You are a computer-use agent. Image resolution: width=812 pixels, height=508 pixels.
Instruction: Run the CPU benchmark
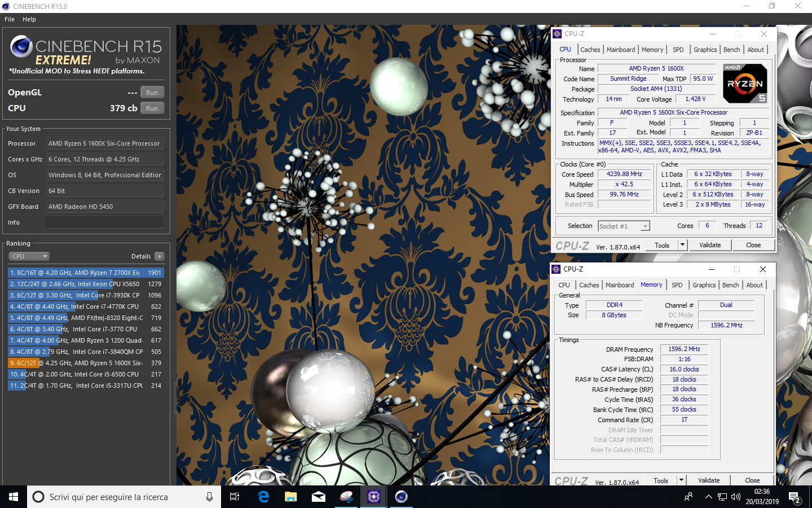(152, 108)
